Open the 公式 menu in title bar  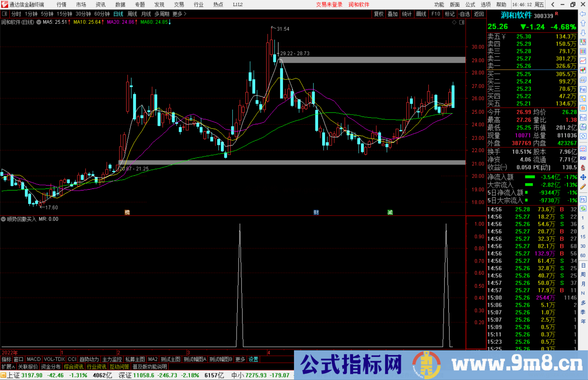coord(470,5)
